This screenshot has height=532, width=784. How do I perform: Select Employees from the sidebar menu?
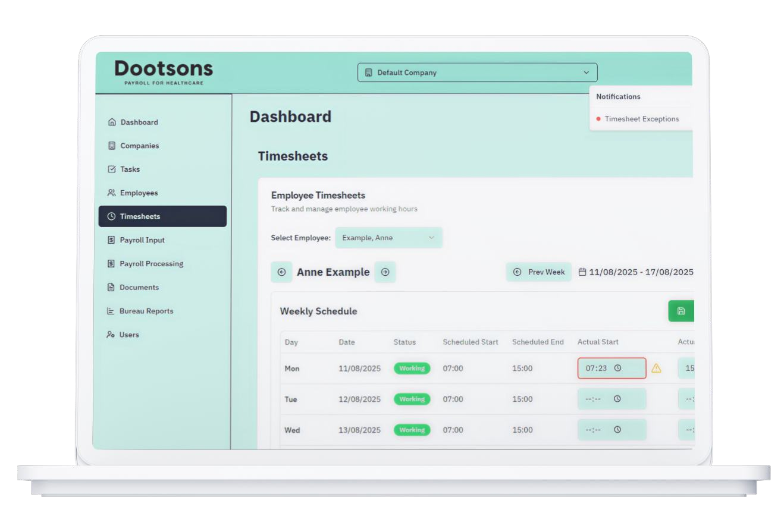139,193
